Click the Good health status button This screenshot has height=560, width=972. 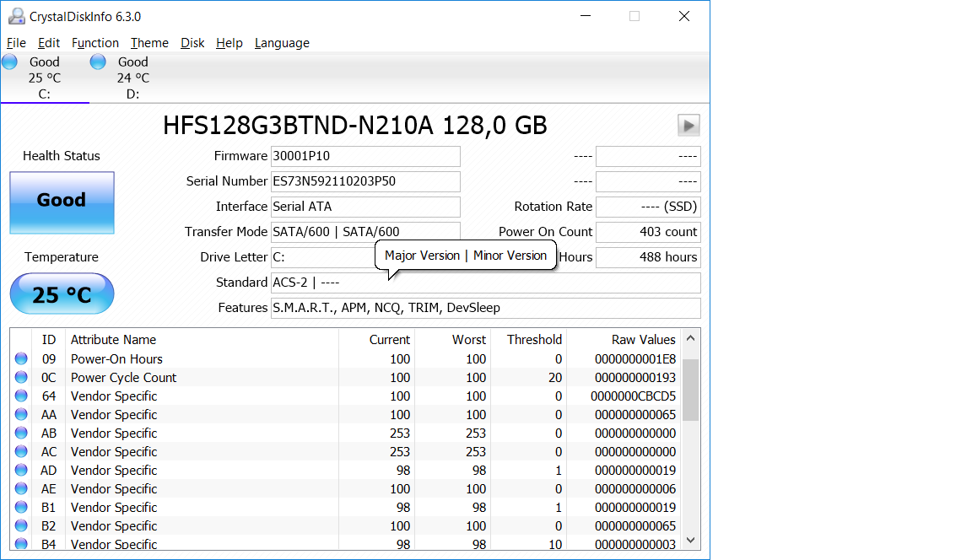(62, 202)
